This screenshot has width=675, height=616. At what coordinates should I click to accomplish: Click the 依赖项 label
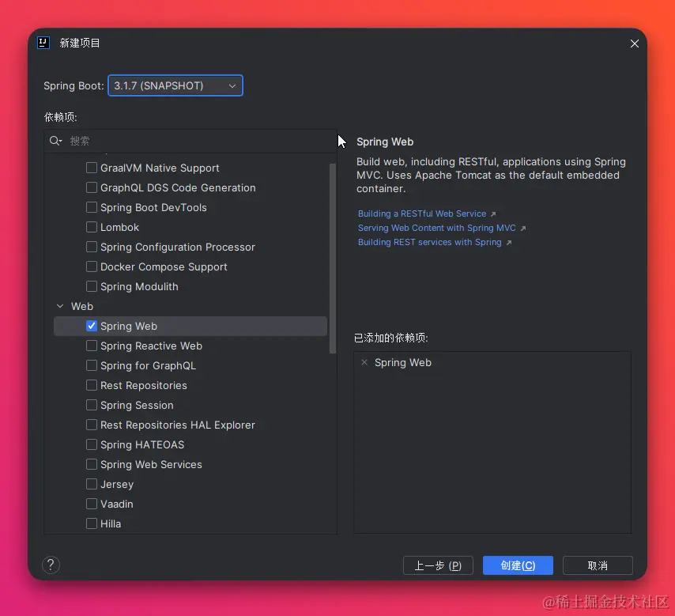click(60, 117)
